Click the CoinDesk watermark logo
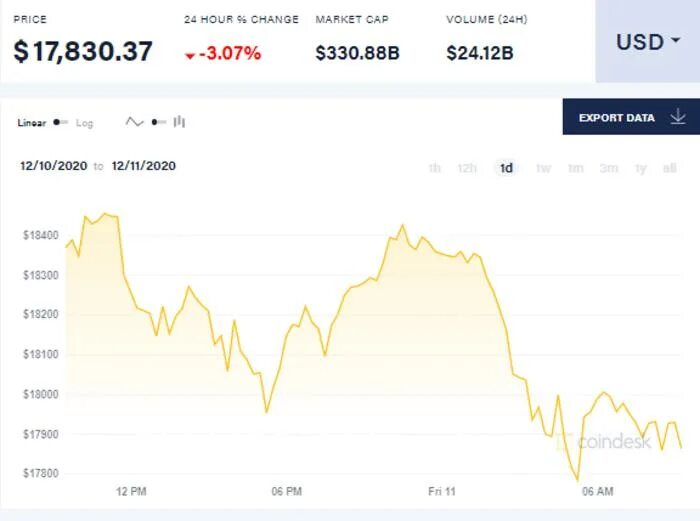The width and height of the screenshot is (700, 521). click(x=604, y=442)
